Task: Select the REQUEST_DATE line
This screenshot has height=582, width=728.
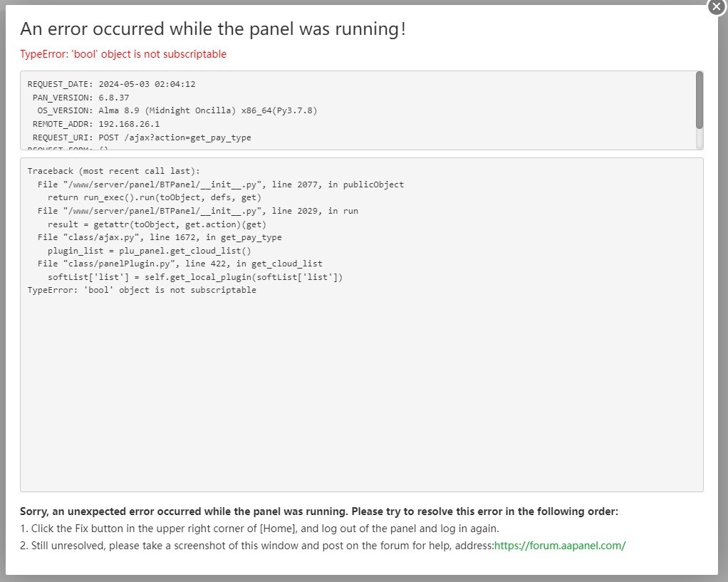Action: [111, 84]
